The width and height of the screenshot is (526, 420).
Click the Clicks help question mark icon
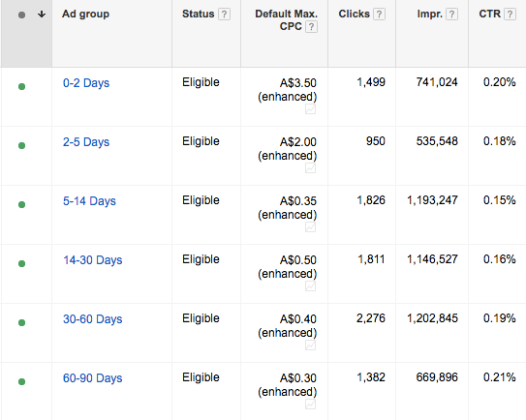379,15
